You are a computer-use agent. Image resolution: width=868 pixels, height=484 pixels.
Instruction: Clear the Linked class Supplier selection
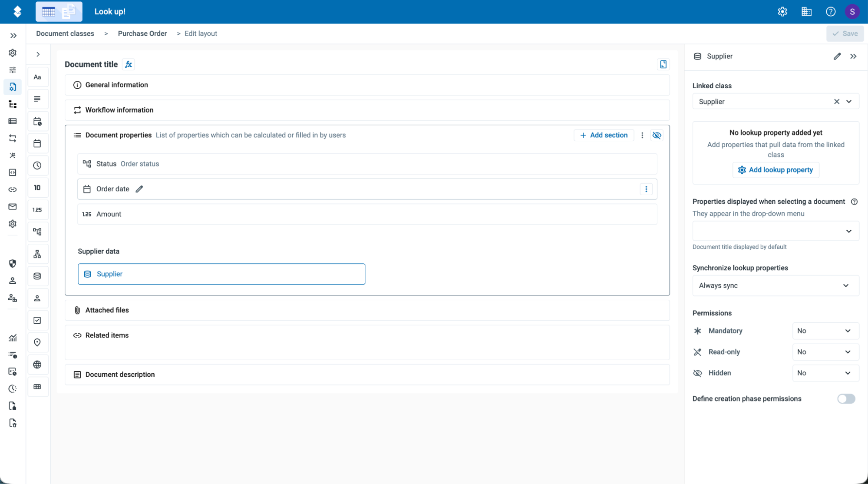(x=836, y=102)
